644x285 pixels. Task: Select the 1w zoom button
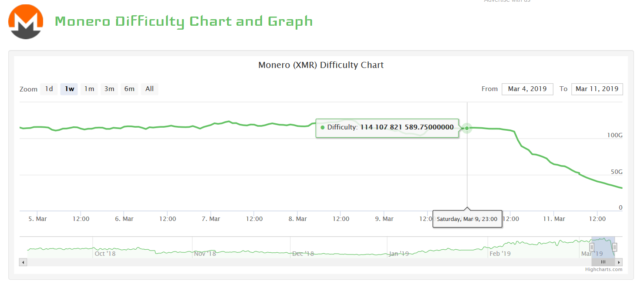pos(69,89)
